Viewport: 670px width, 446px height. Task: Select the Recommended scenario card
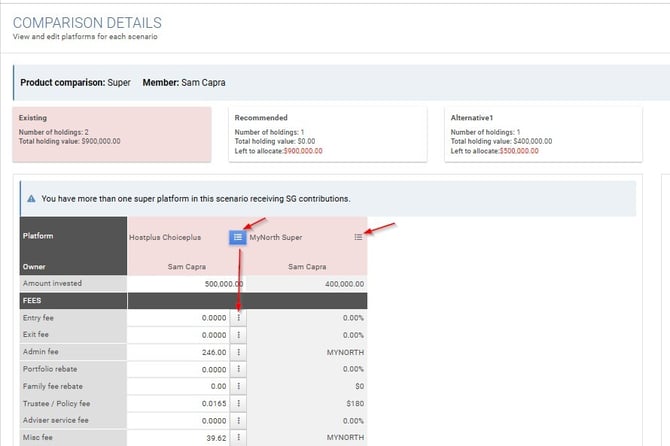click(327, 134)
